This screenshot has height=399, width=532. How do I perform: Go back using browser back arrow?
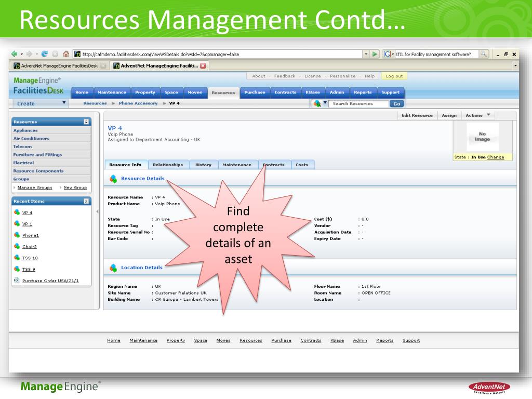14,54
